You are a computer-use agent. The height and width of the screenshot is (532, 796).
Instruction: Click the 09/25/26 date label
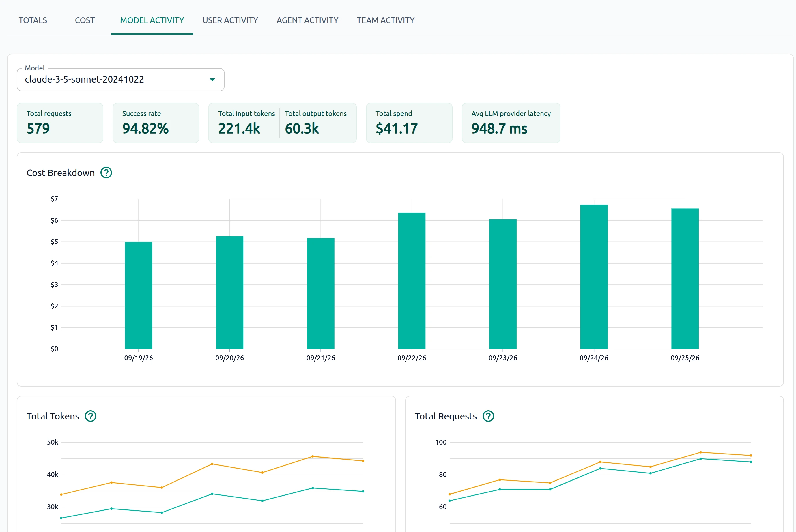pyautogui.click(x=685, y=358)
